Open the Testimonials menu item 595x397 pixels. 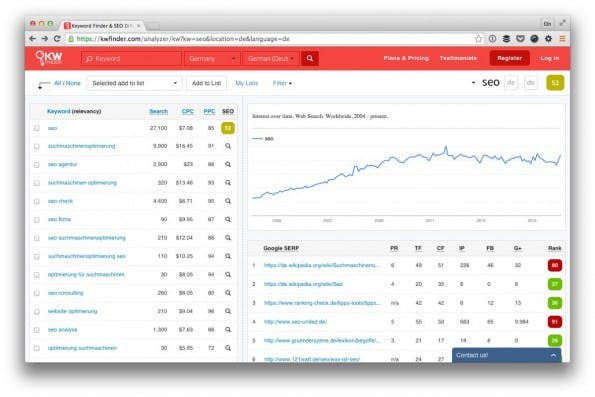tap(458, 58)
